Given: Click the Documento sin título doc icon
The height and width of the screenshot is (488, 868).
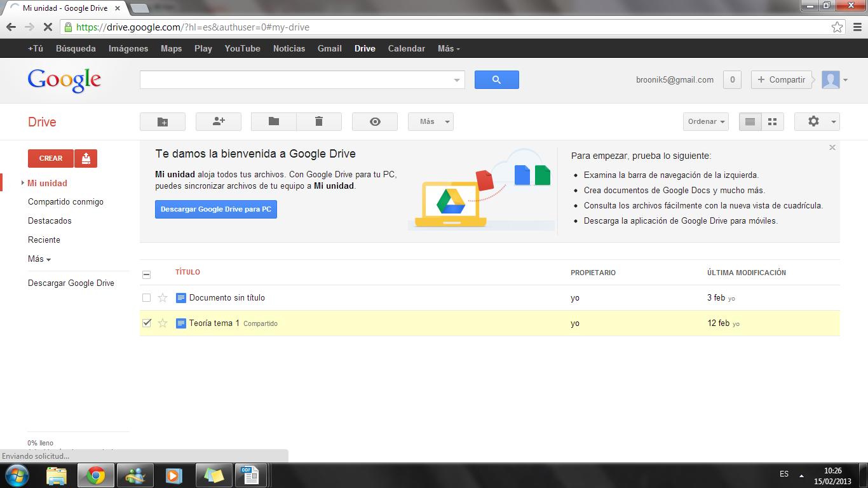Looking at the screenshot, I should click(180, 297).
